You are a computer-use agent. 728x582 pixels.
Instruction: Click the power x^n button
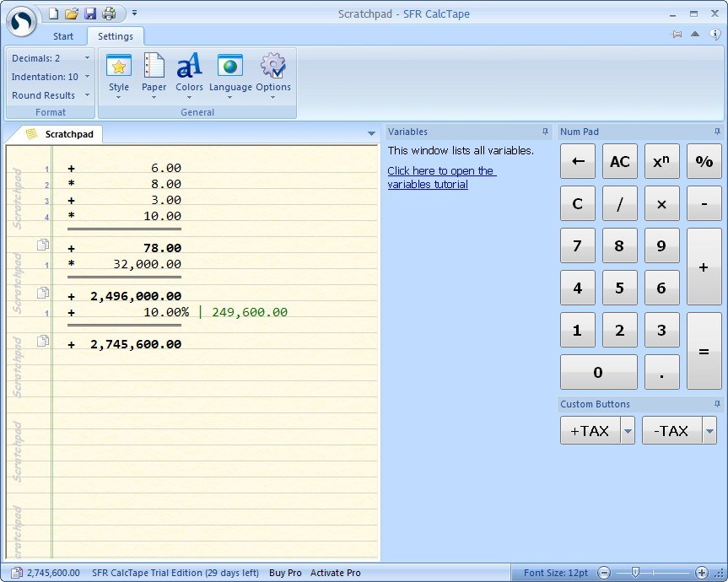(661, 161)
